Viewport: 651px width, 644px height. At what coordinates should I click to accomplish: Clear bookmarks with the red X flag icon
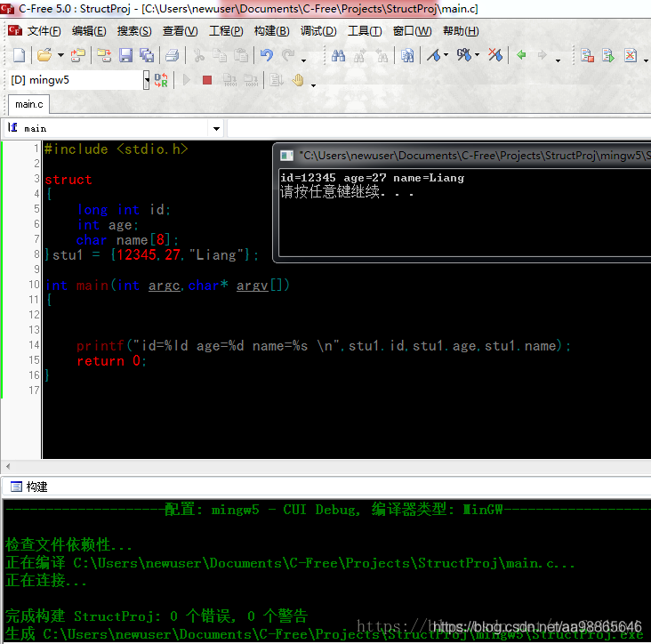click(494, 55)
